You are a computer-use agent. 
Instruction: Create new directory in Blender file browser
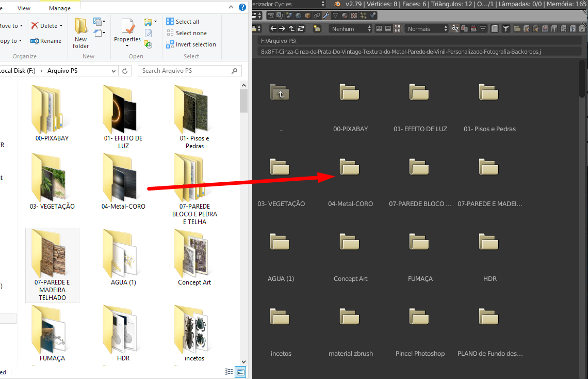click(317, 28)
